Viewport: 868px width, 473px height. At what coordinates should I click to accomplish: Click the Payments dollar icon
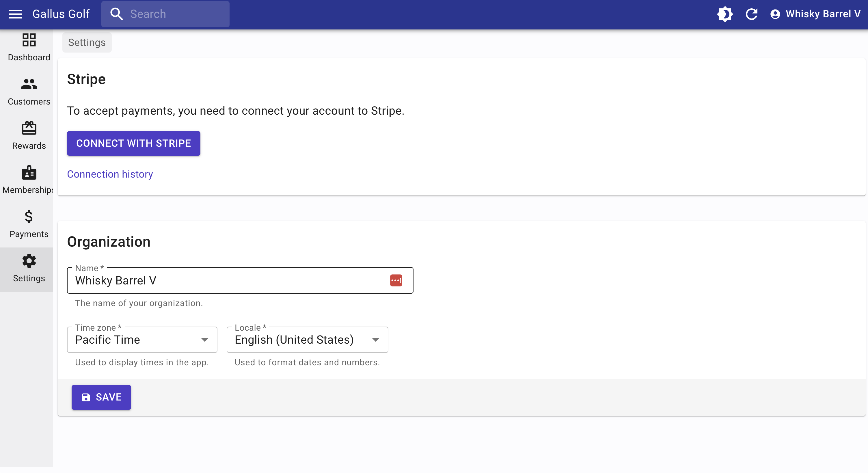click(x=29, y=217)
